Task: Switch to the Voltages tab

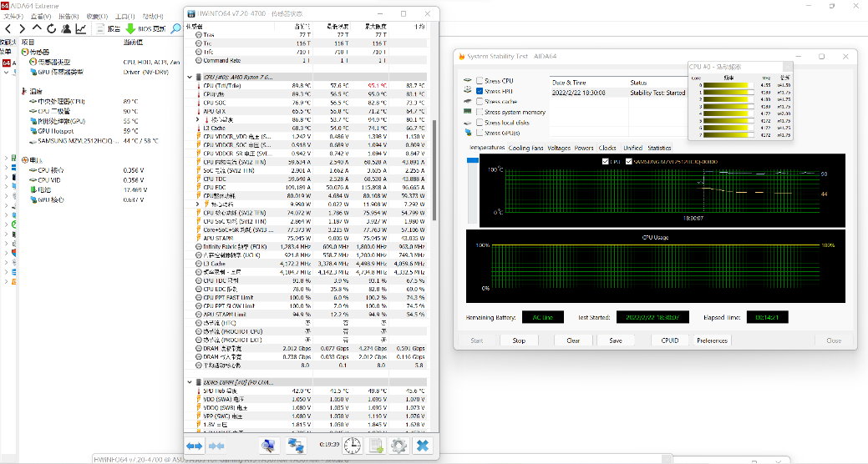Action: pos(559,149)
